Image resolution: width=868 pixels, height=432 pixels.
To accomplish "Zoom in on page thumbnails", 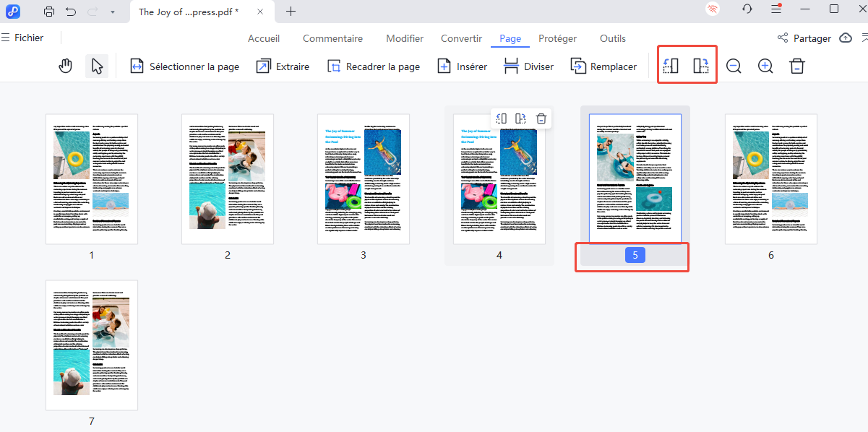I will point(765,66).
